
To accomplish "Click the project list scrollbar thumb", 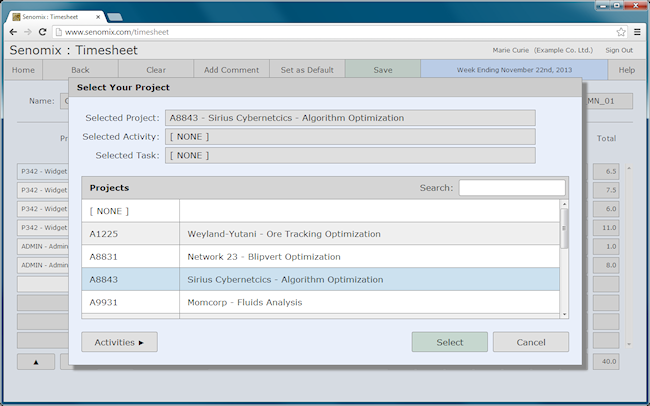I will (564, 229).
